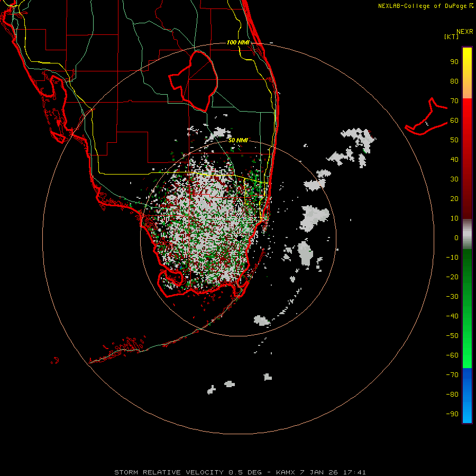Click the 100 NMI range ring label
This screenshot has width=476, height=476.
pos(238,42)
